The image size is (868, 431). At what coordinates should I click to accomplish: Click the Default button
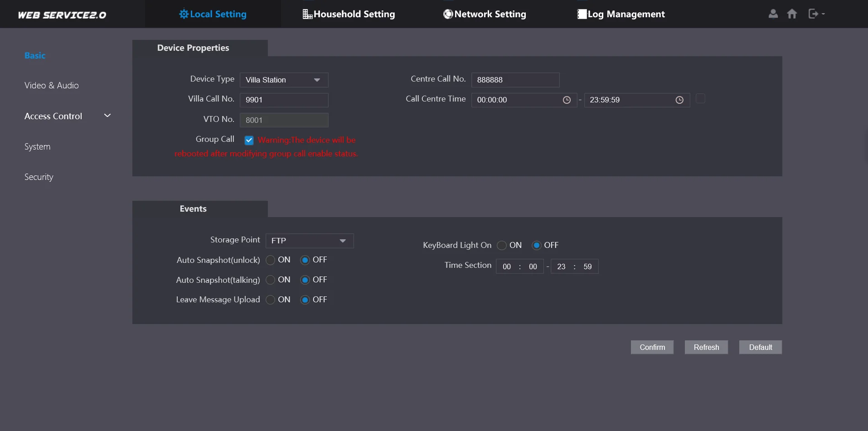tap(761, 348)
